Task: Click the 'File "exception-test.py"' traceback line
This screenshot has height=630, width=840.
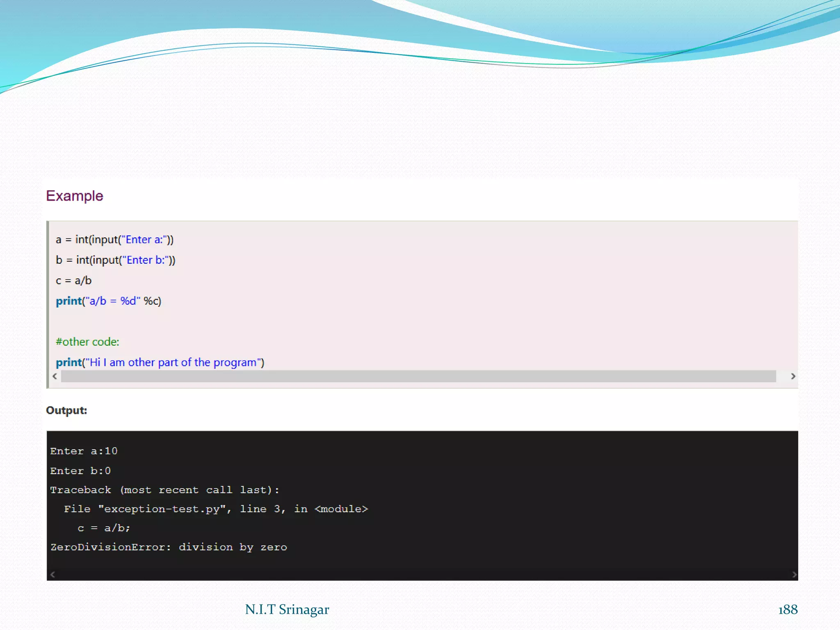Action: coord(216,509)
